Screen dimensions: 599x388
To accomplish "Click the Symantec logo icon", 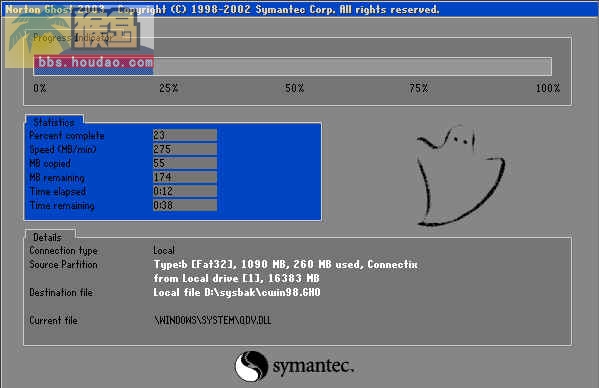I will click(x=251, y=366).
